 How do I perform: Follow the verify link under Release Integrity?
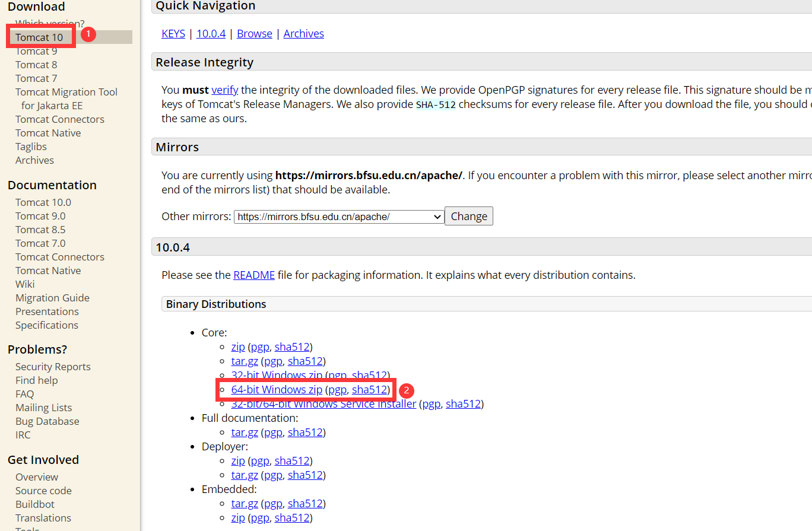click(225, 90)
